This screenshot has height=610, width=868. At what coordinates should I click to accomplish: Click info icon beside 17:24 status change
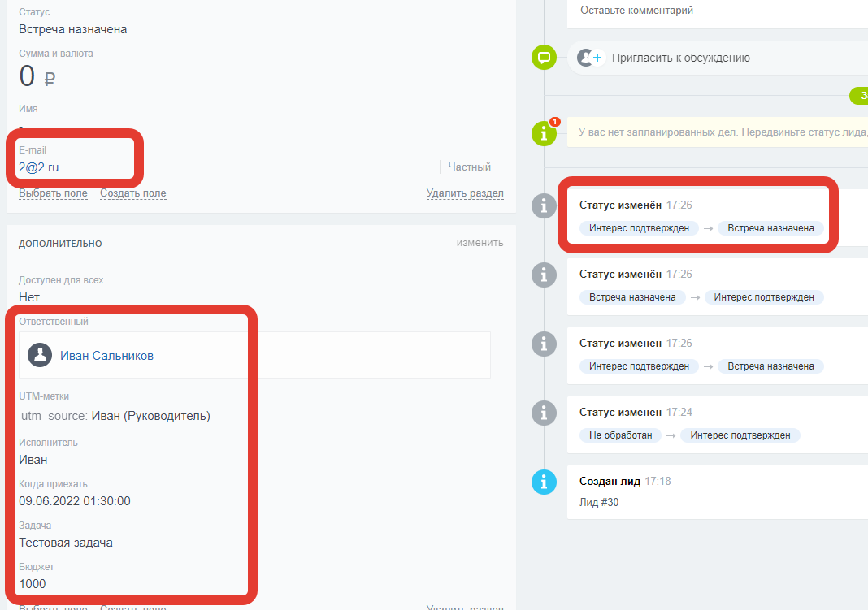pyautogui.click(x=545, y=413)
